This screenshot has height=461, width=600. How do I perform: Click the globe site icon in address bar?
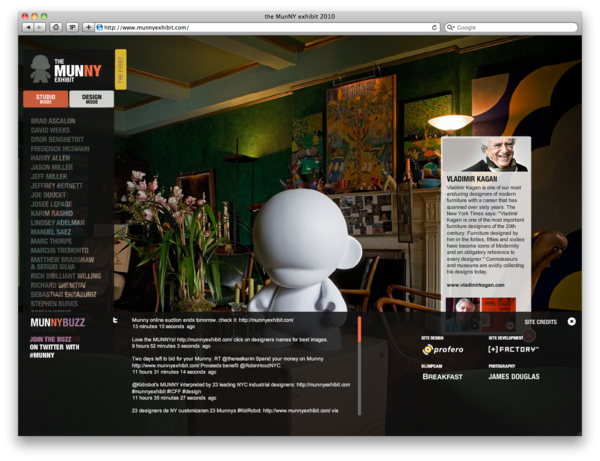[x=99, y=28]
